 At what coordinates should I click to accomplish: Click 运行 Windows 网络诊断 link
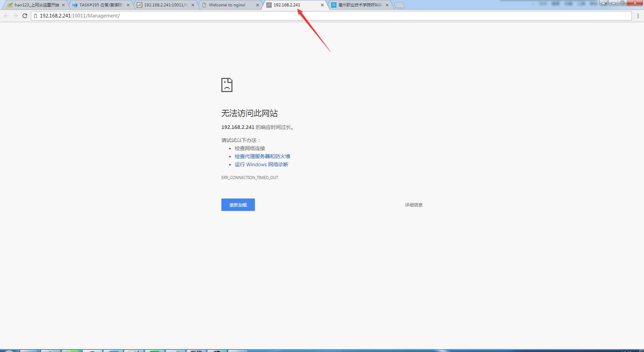(262, 165)
